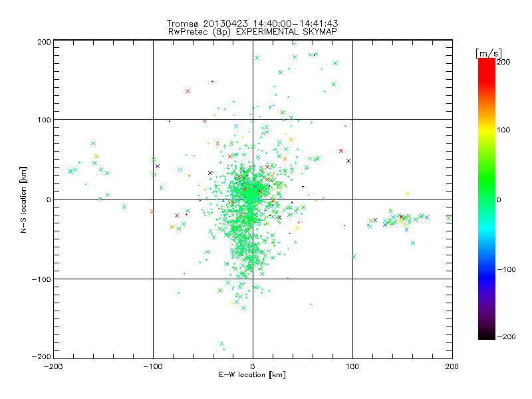Image resolution: width=532 pixels, height=399 pixels.
Task: Click the '[m/s]' unit label above colorbar
Action: tap(489, 53)
